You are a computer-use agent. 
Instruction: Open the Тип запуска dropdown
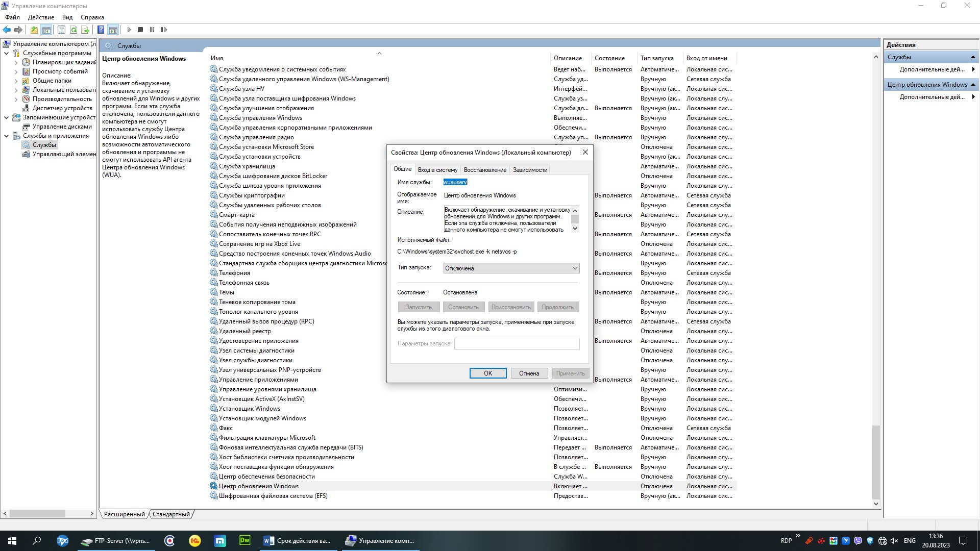click(511, 268)
